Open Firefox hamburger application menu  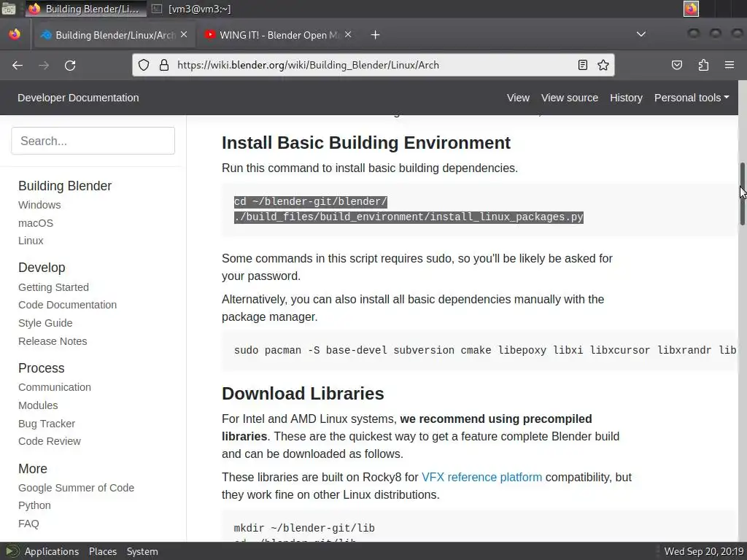click(729, 65)
